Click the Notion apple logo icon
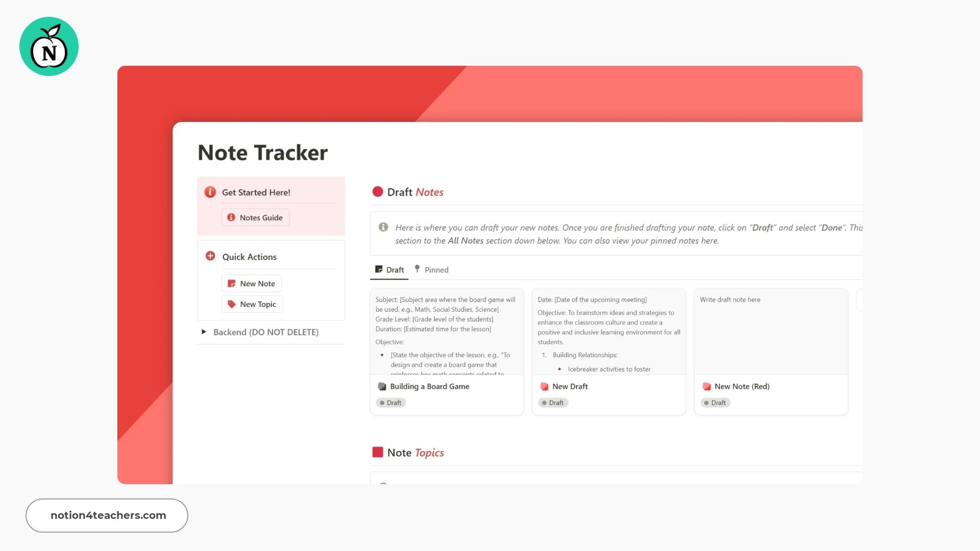Screen dimensions: 980x551 coord(49,46)
